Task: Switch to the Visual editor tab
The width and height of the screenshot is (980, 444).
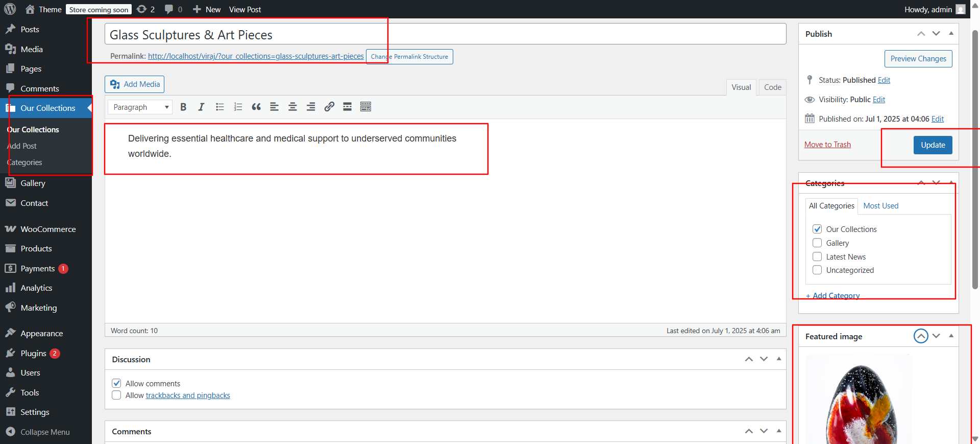Action: pyautogui.click(x=741, y=87)
